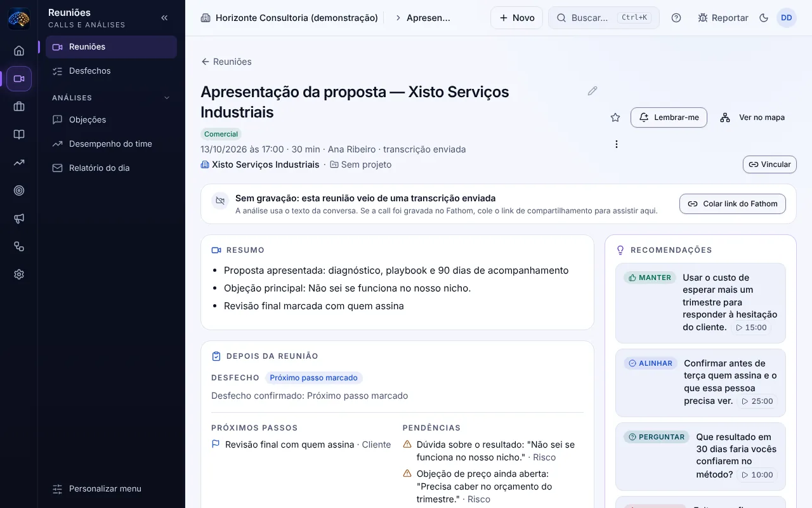The image size is (812, 508).
Task: Open Desfechos in the sidebar
Action: click(x=111, y=71)
